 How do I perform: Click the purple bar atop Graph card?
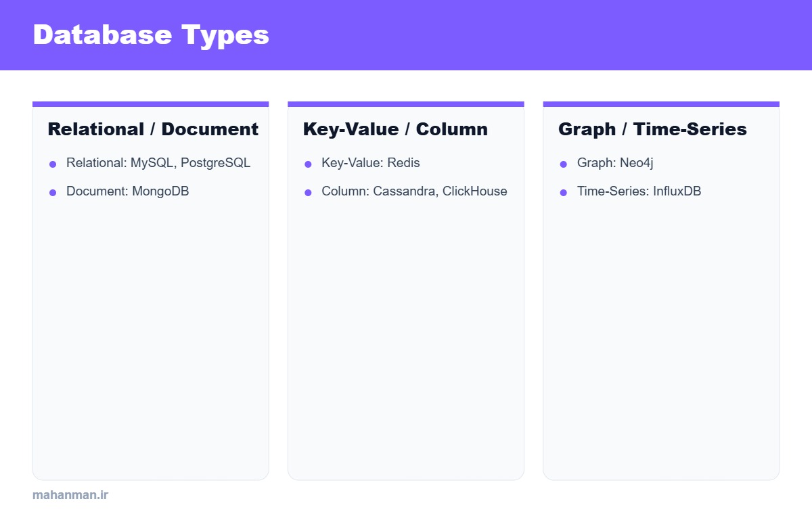pos(661,104)
